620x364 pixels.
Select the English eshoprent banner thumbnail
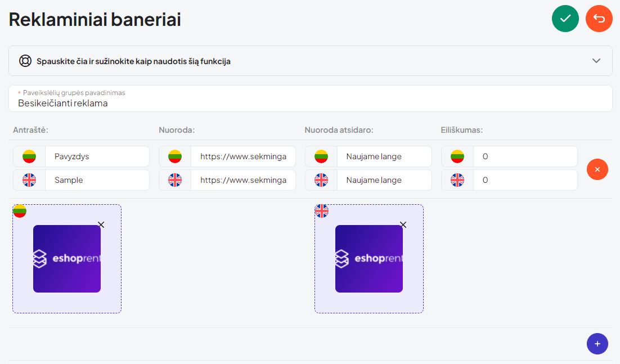(369, 259)
